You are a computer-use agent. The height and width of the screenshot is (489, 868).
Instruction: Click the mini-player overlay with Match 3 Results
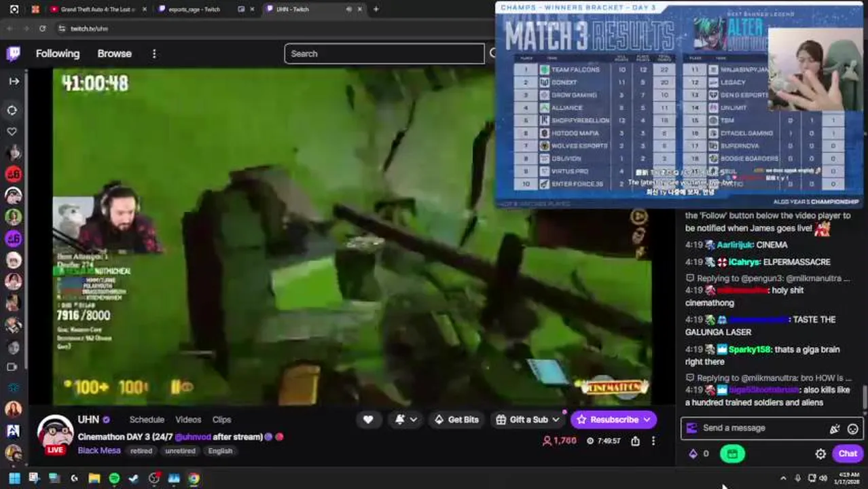[x=679, y=105]
